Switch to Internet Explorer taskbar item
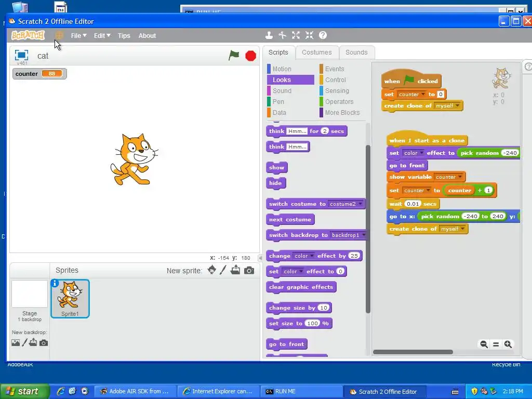This screenshot has height=399, width=532. coord(219,391)
